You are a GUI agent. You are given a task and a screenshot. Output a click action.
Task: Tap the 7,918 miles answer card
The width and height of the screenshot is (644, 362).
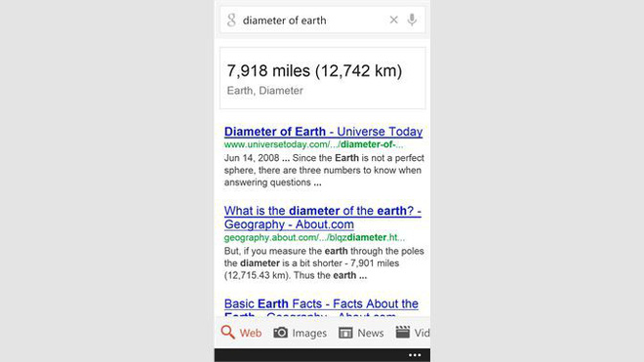click(x=322, y=78)
